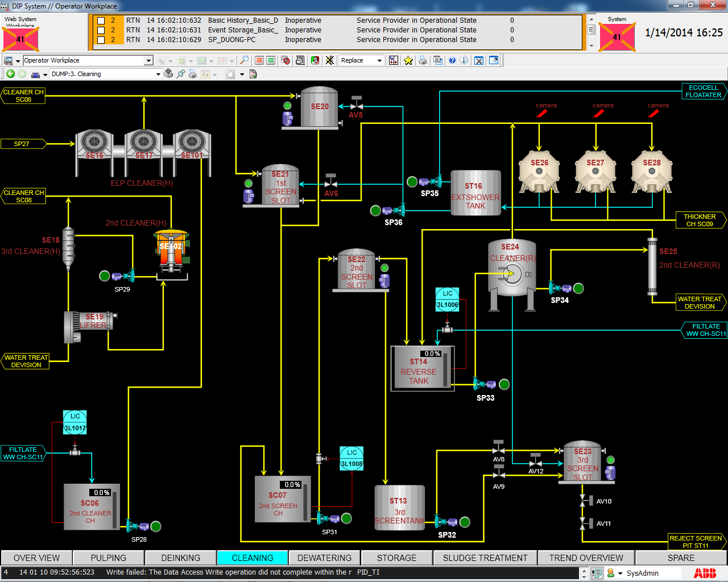Click the green back navigation arrow
The width and height of the screenshot is (728, 582).
click(x=10, y=74)
